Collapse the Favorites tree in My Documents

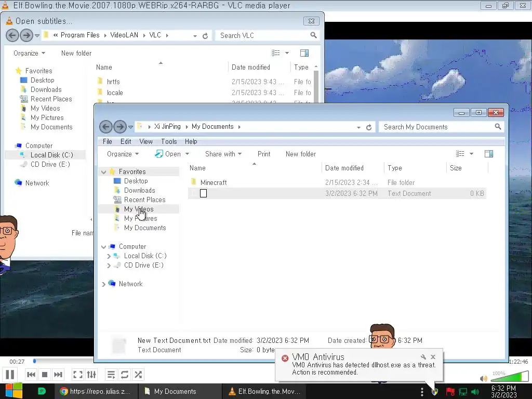tap(104, 172)
